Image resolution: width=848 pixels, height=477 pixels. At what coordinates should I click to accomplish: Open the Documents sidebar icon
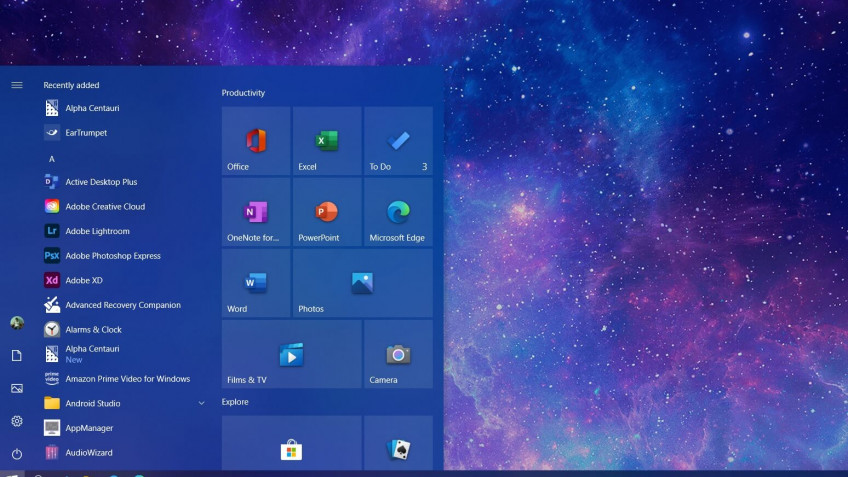pyautogui.click(x=17, y=355)
